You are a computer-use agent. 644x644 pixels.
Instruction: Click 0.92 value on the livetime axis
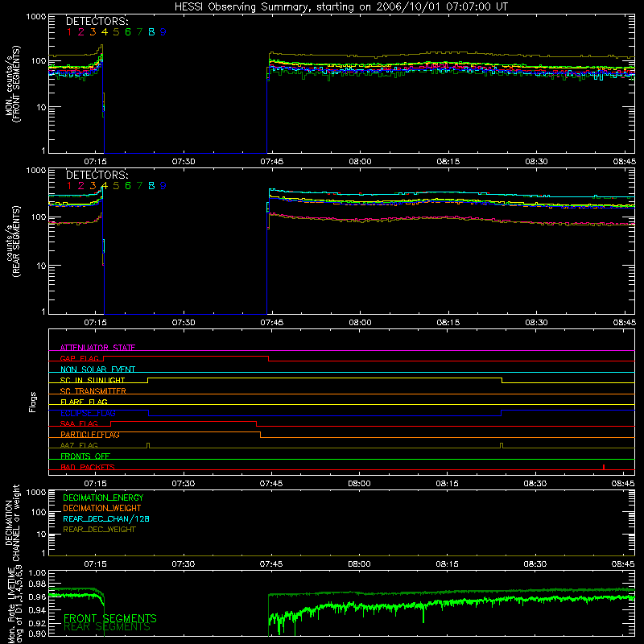(x=37, y=624)
